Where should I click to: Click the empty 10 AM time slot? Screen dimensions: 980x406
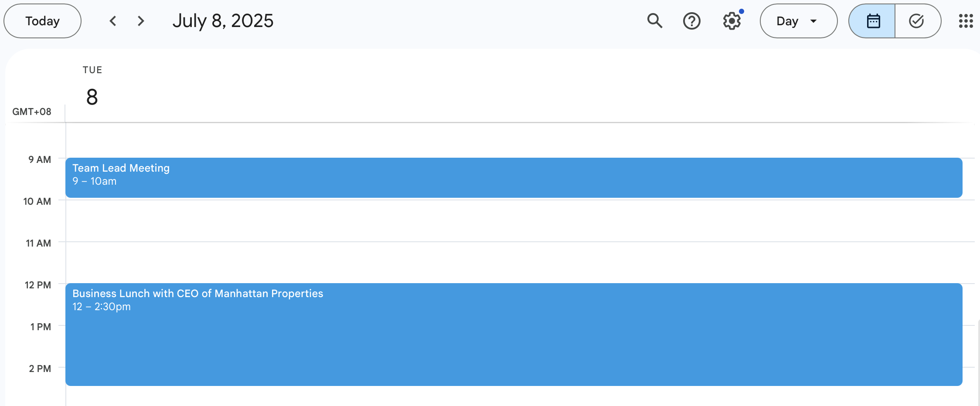(519, 221)
